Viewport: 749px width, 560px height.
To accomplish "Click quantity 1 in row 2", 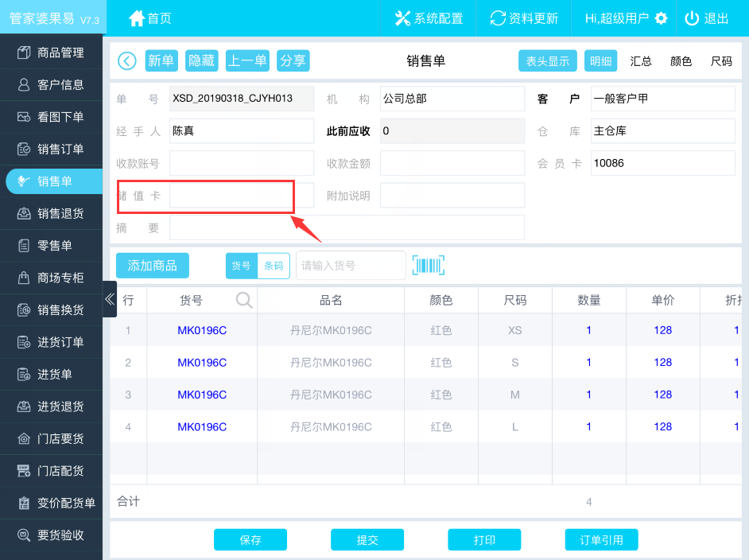I will (x=589, y=362).
